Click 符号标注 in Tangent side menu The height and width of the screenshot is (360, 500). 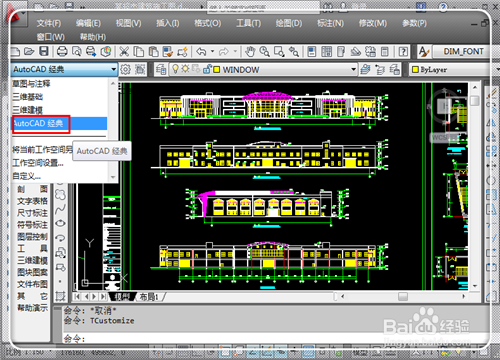32,225
